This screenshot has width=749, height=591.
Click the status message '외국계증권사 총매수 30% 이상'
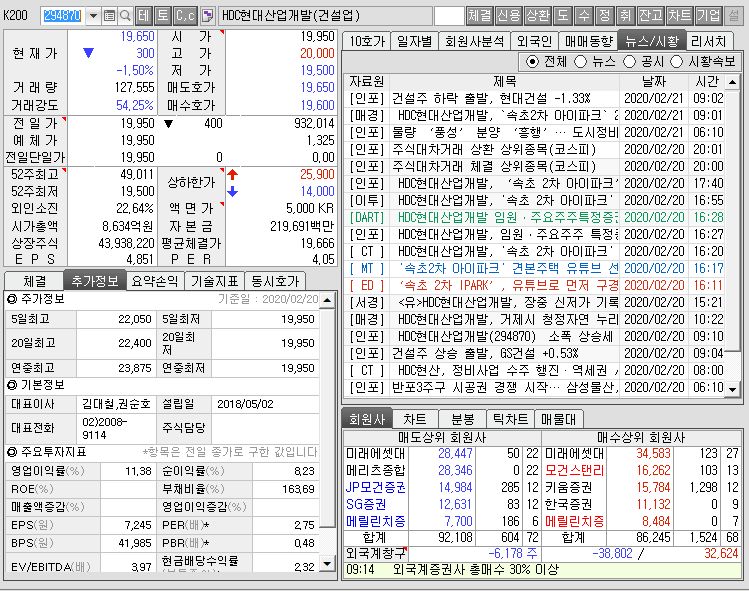(x=476, y=570)
